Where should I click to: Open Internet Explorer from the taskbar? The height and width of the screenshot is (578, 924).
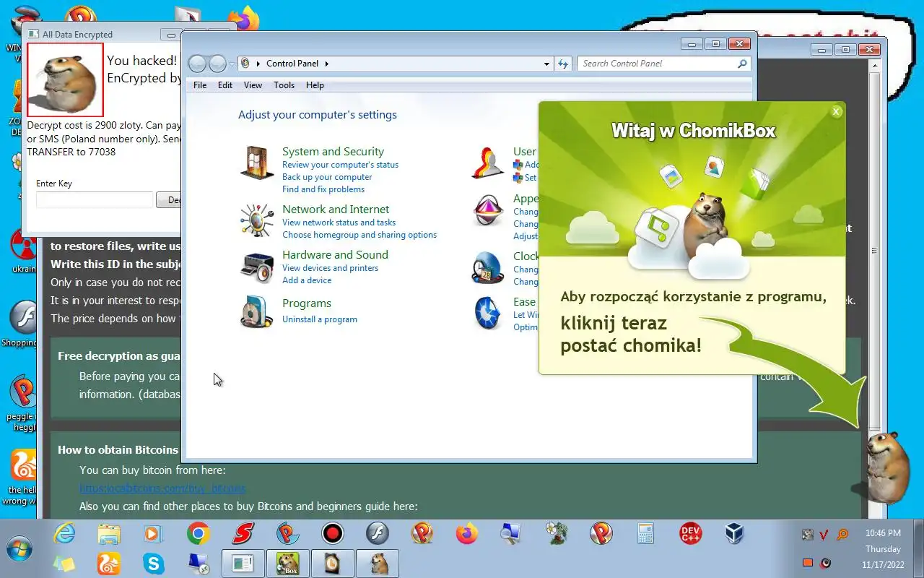pos(65,534)
